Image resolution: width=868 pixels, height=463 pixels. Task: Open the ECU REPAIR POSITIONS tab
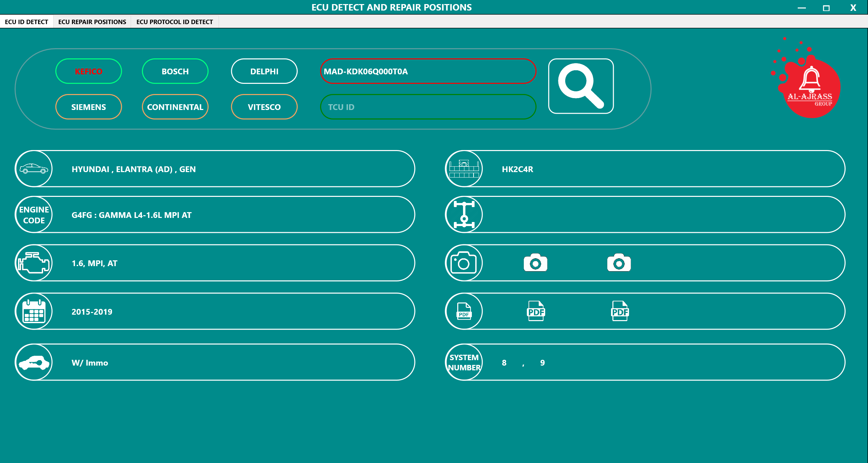click(92, 22)
